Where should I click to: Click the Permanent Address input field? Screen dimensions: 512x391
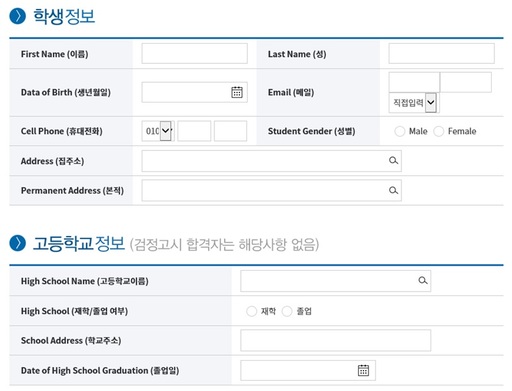(x=271, y=190)
